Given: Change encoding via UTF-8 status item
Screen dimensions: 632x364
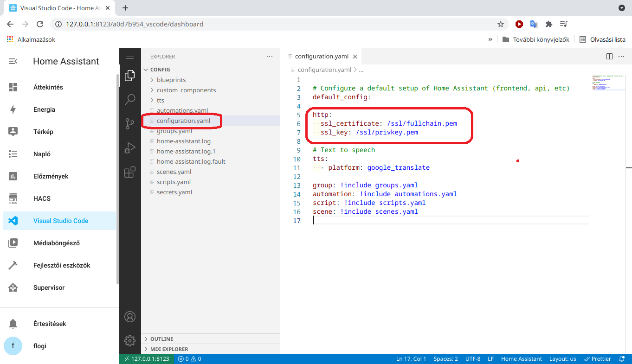Looking at the screenshot, I should (x=473, y=359).
